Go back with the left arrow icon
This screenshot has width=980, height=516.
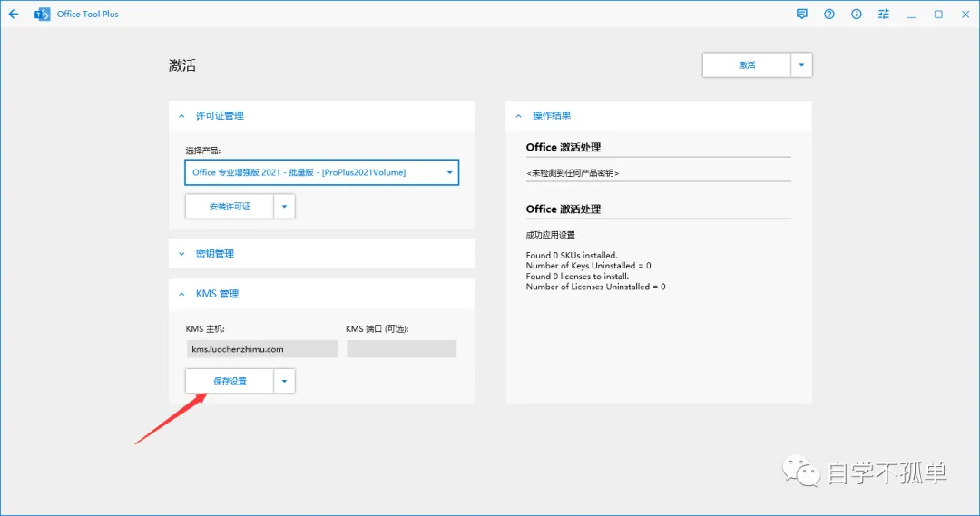pos(14,14)
